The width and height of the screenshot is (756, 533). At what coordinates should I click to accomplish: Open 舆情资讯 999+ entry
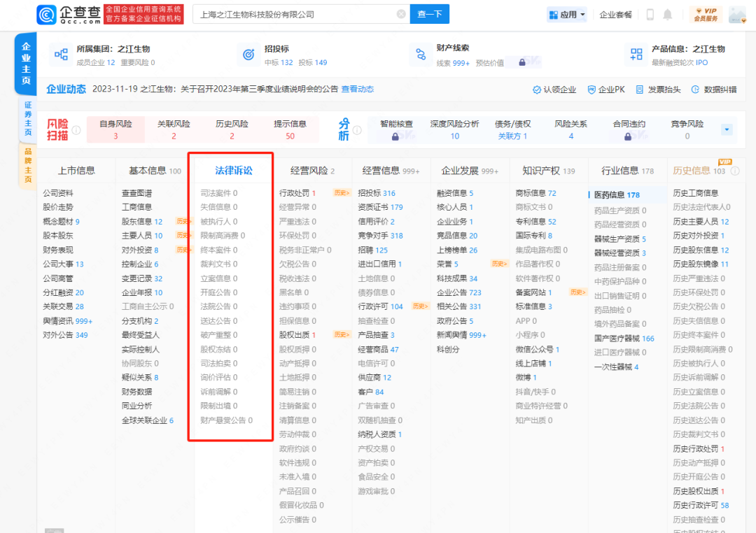tap(67, 321)
